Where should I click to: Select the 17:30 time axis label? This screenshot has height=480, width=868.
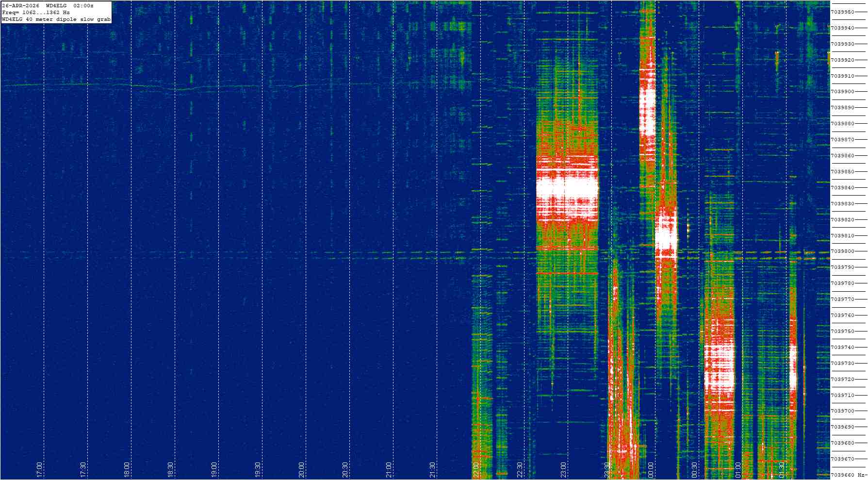[83, 470]
